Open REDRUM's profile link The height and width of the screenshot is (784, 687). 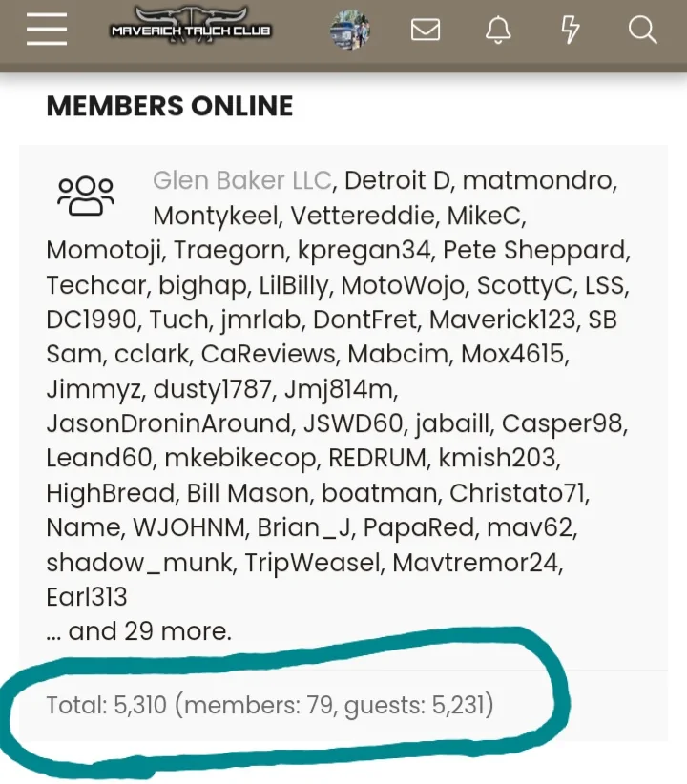click(x=377, y=458)
